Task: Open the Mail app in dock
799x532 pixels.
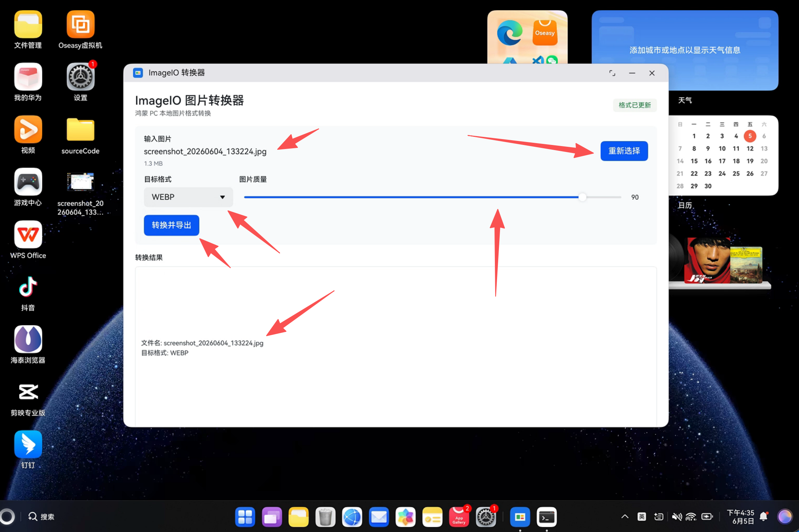Action: [379, 517]
